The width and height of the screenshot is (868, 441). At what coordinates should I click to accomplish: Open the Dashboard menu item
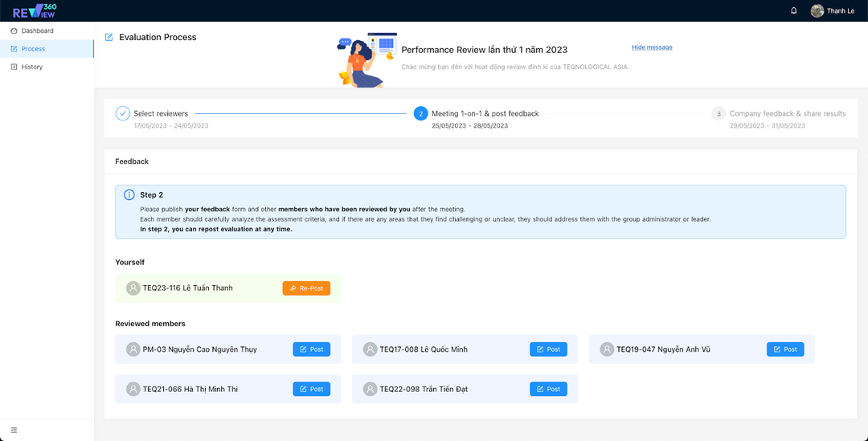point(37,31)
